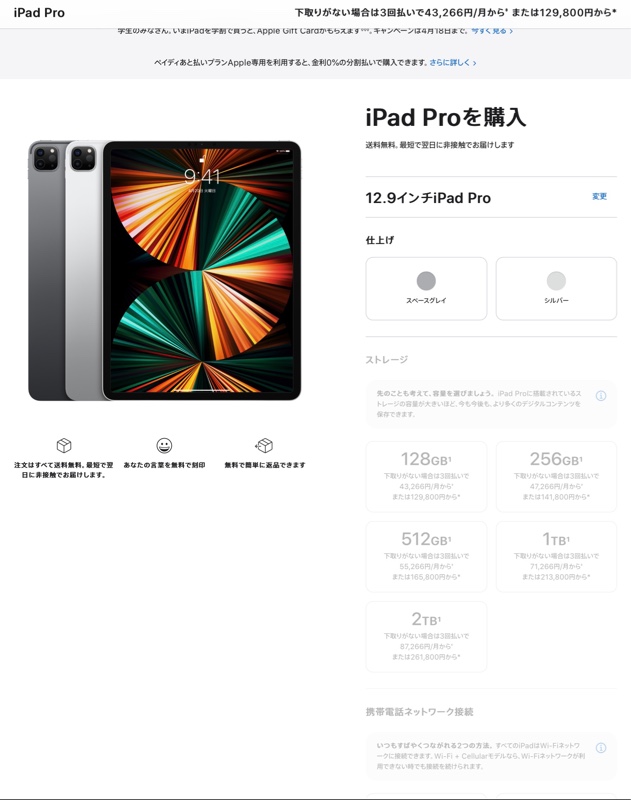Click the easy returns box icon
The height and width of the screenshot is (800, 631).
click(x=264, y=445)
